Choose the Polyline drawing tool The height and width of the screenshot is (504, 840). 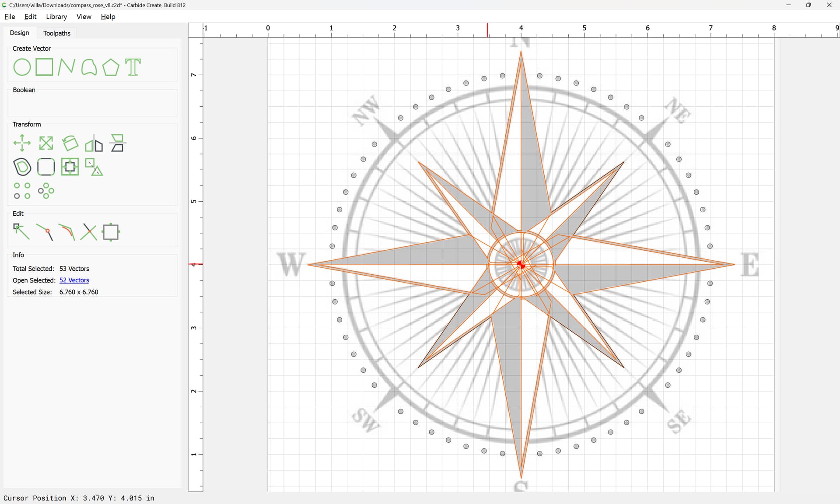[x=66, y=67]
